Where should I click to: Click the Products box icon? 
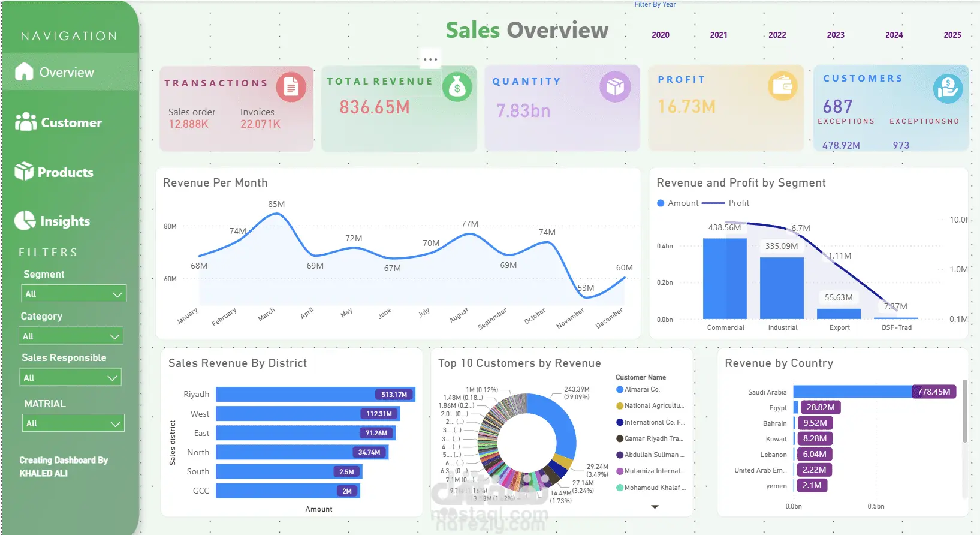(x=24, y=171)
